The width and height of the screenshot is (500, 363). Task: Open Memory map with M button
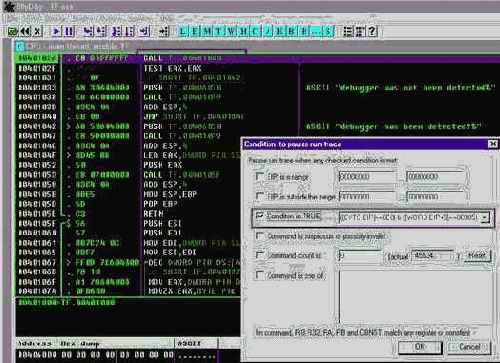207,32
